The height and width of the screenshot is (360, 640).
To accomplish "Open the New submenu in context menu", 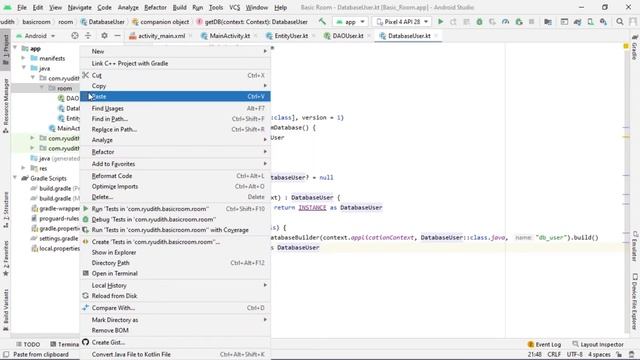I will point(175,51).
